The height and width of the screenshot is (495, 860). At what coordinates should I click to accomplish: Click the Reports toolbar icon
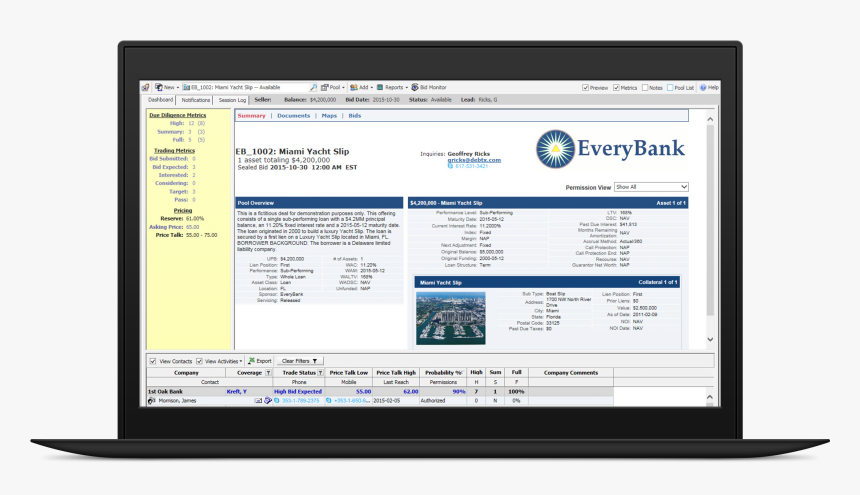click(x=380, y=87)
